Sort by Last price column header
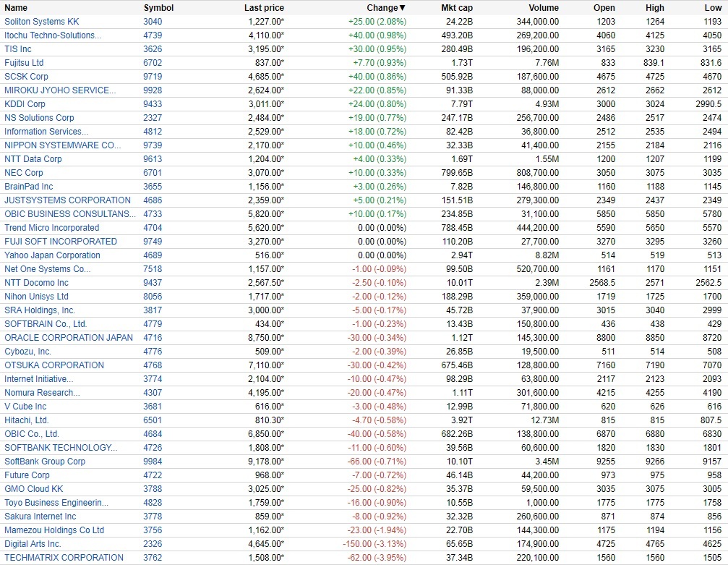Screen dimensions: 728x565 pyautogui.click(x=264, y=8)
